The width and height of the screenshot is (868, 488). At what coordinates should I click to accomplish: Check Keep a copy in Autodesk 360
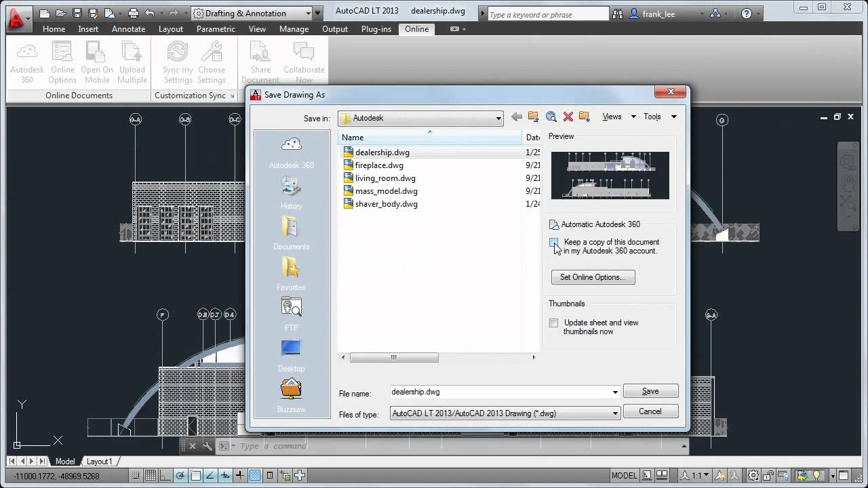click(554, 242)
